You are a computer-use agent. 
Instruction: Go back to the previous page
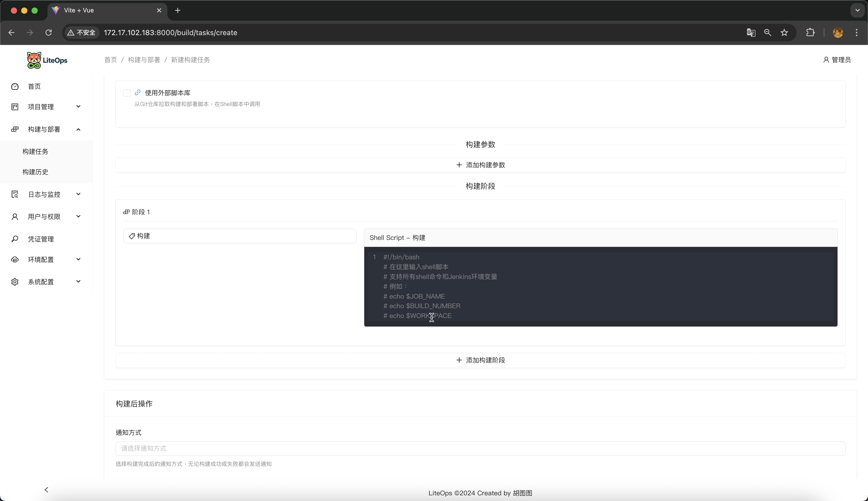[11, 33]
